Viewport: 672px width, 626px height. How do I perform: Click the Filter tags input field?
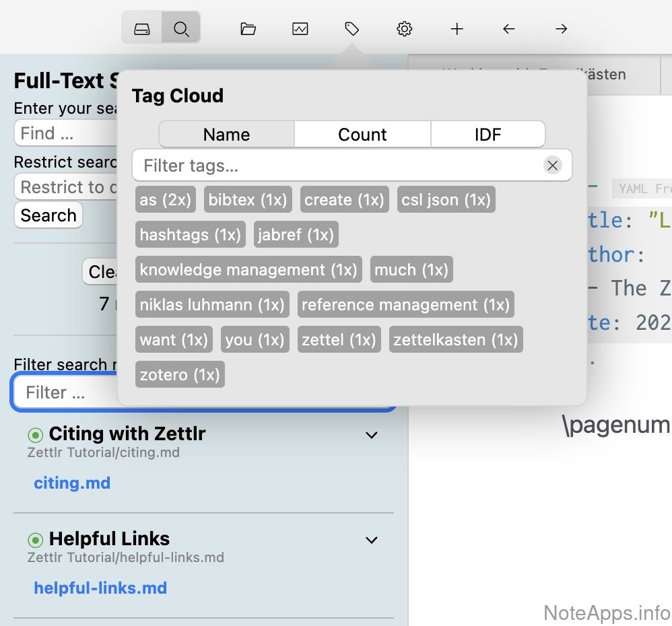click(337, 166)
